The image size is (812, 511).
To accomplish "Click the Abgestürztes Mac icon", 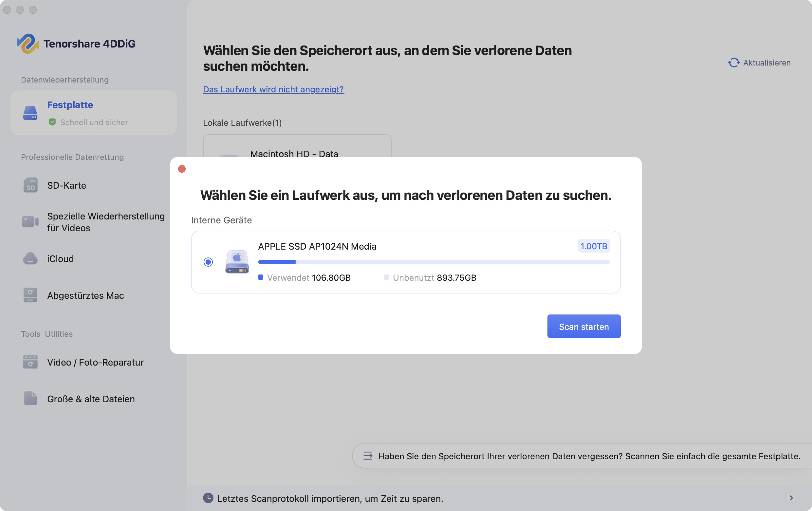I will pos(30,295).
